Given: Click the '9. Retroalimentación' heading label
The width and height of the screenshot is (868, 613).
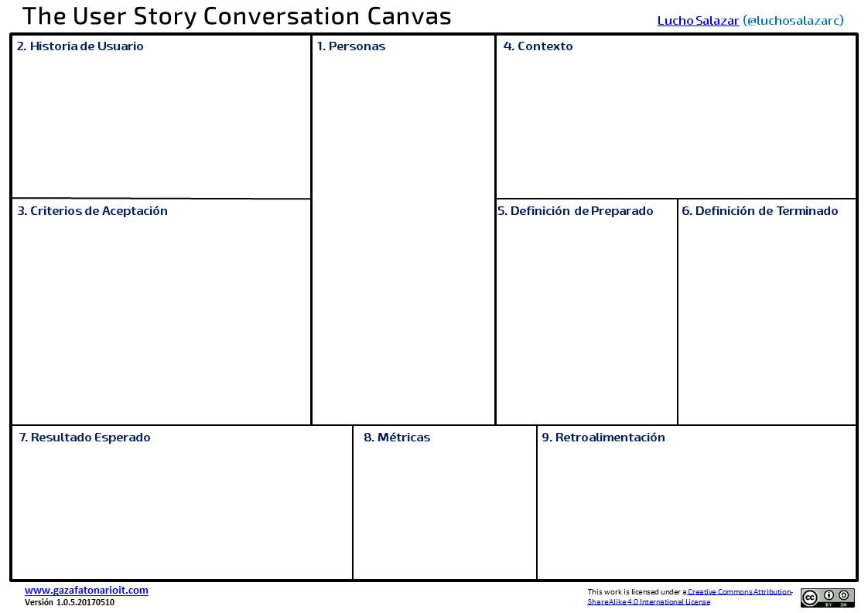Looking at the screenshot, I should tap(603, 437).
